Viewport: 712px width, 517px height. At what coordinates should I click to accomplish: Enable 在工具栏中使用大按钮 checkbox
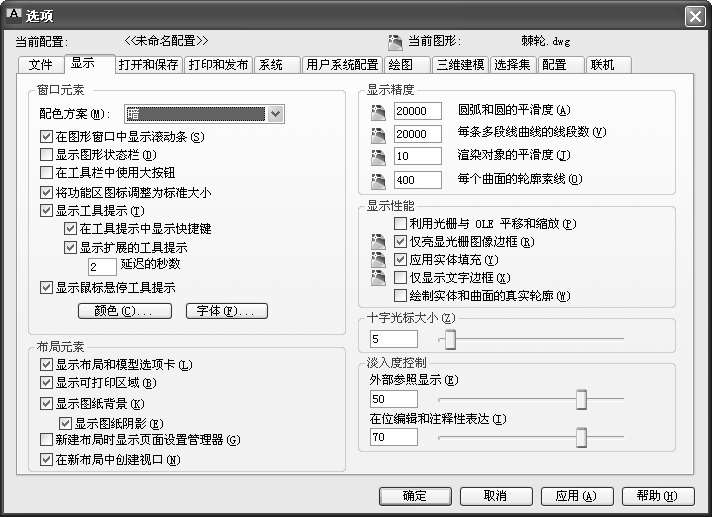[46, 172]
